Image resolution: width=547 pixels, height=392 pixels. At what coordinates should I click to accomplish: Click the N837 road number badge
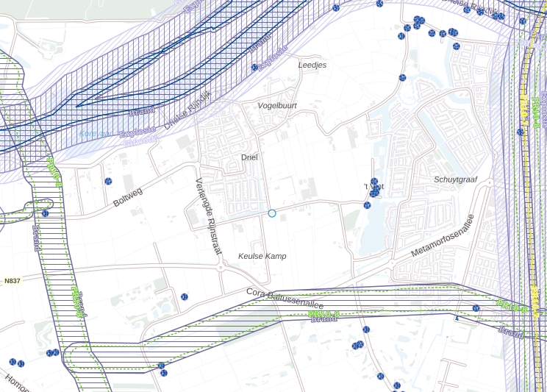click(x=12, y=281)
